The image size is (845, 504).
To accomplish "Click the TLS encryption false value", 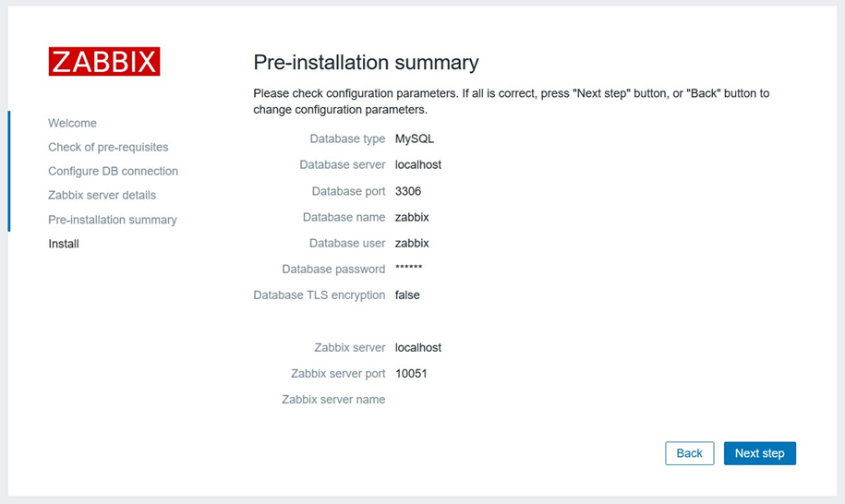I will point(407,295).
